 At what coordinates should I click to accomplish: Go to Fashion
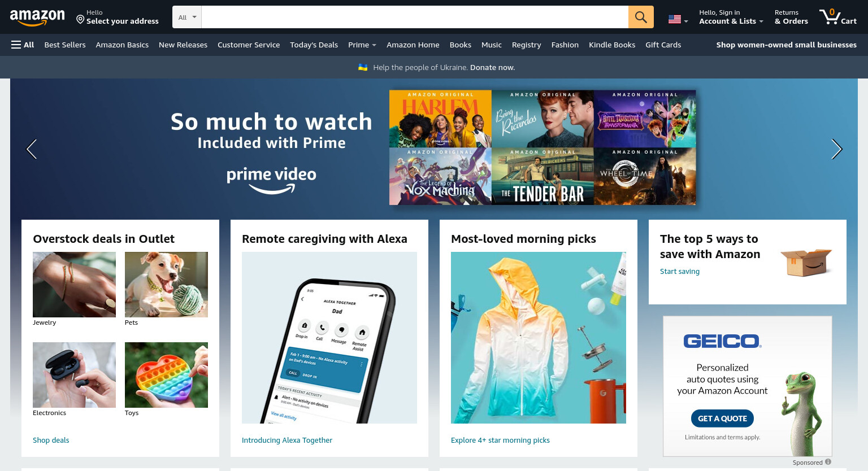tap(565, 45)
